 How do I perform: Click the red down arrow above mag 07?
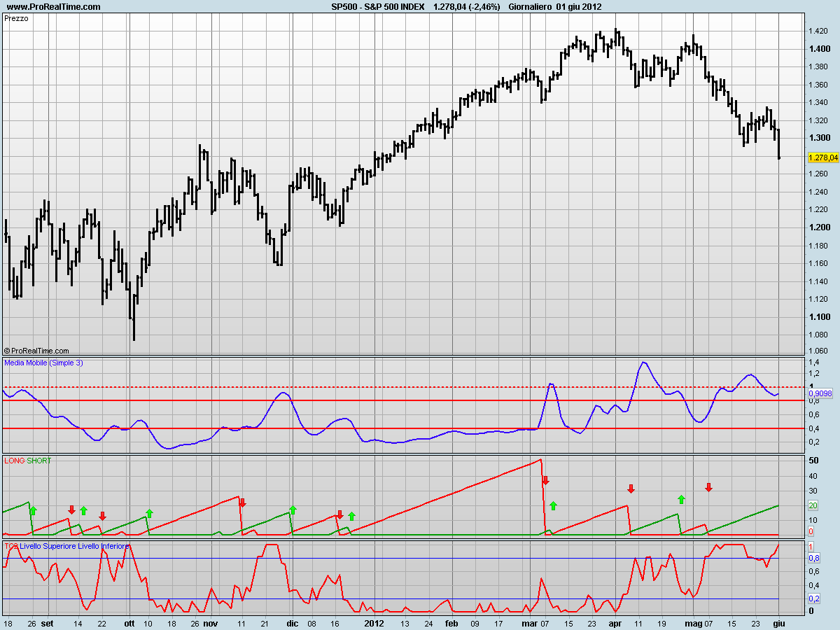708,487
